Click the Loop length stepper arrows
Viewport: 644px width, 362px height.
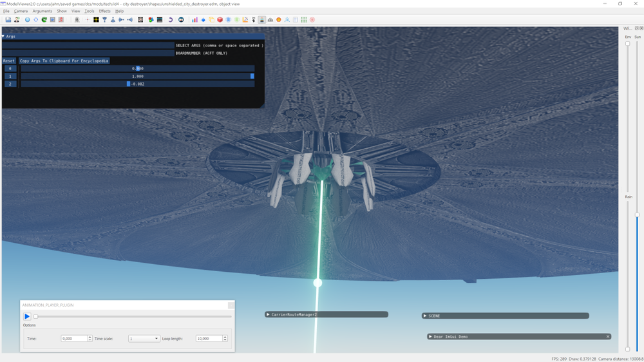pyautogui.click(x=225, y=339)
